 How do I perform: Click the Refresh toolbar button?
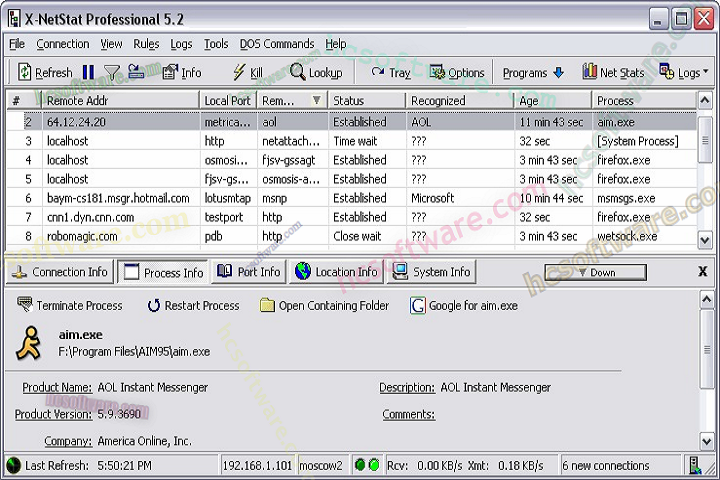tap(45, 73)
